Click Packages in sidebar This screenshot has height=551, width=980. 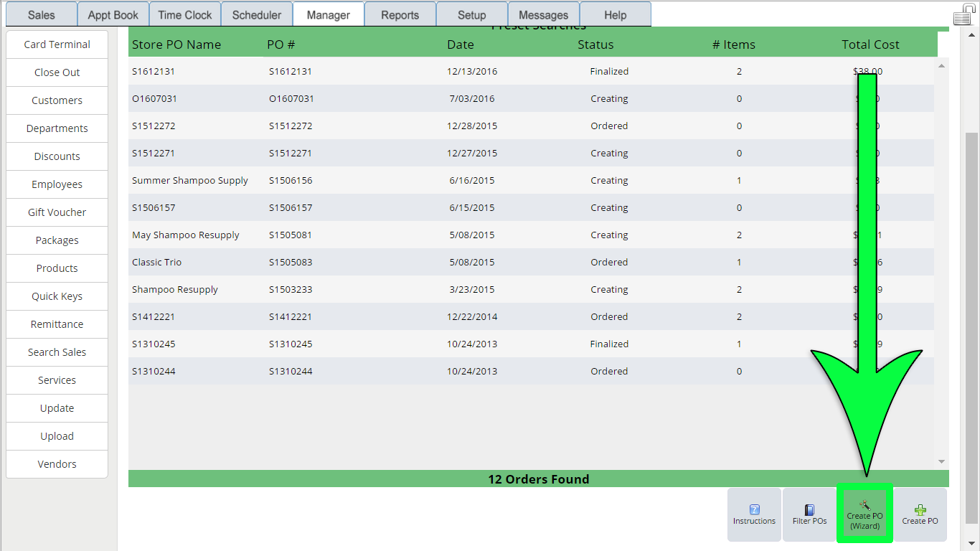57,240
